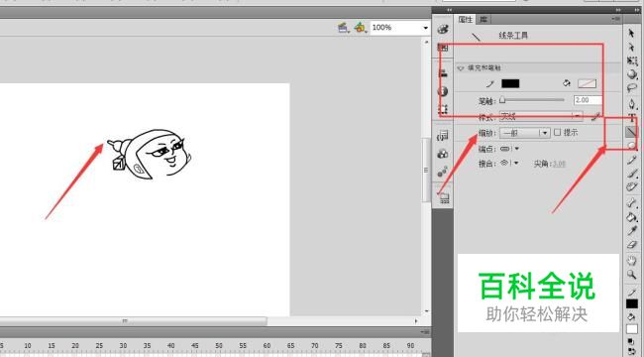Choose the Free Transform tool
The image size is (644, 357).
coord(632,61)
